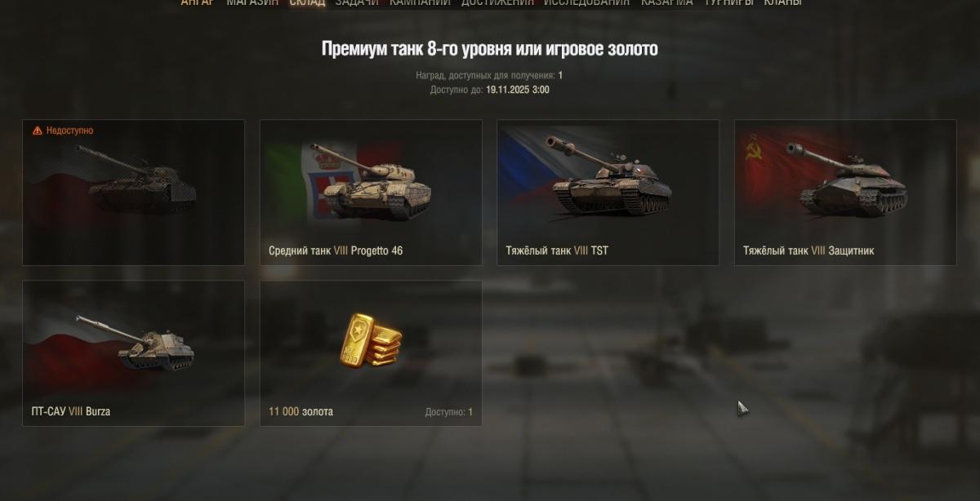Open the ИССЛЕДОВАНИЯ tab

(x=586, y=3)
